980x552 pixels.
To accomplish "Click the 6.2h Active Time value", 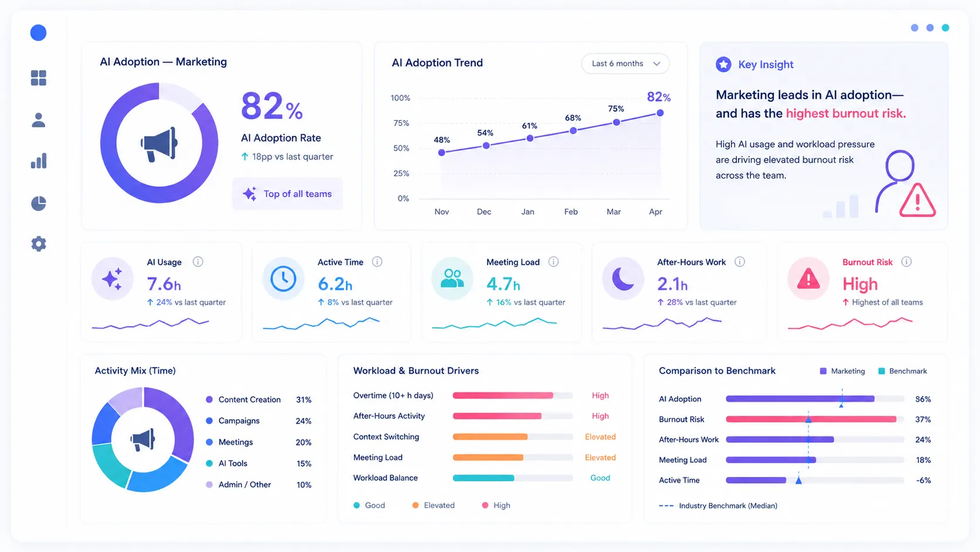I will (335, 284).
